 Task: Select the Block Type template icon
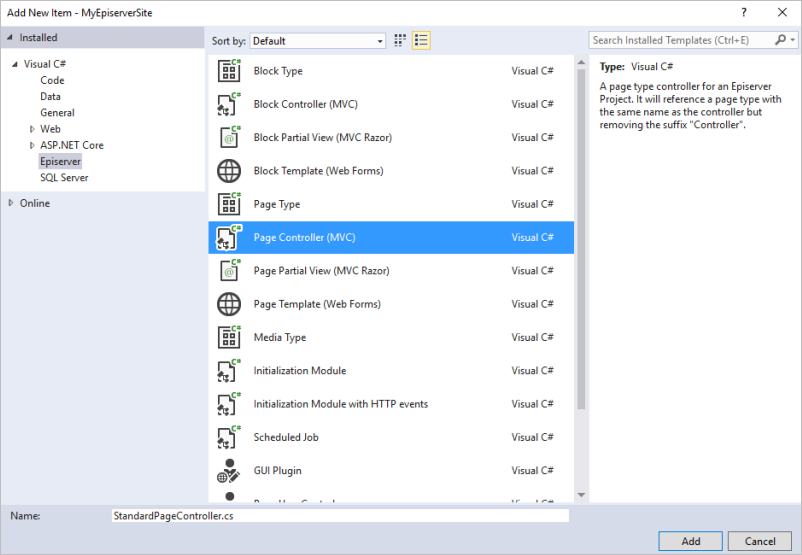229,71
